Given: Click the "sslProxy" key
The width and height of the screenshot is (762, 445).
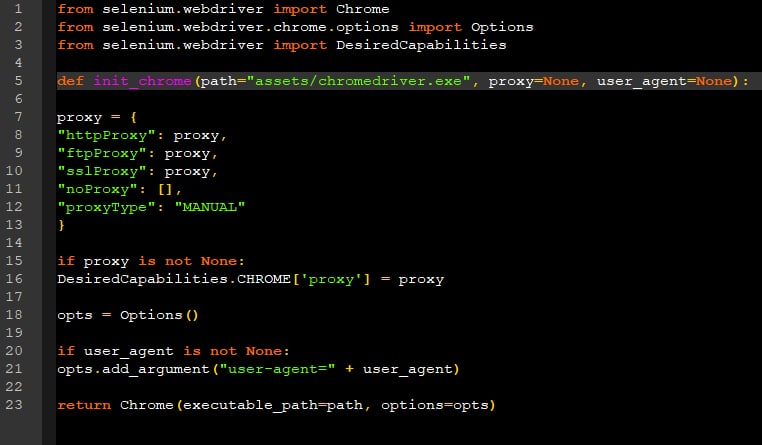Looking at the screenshot, I should click(102, 171).
